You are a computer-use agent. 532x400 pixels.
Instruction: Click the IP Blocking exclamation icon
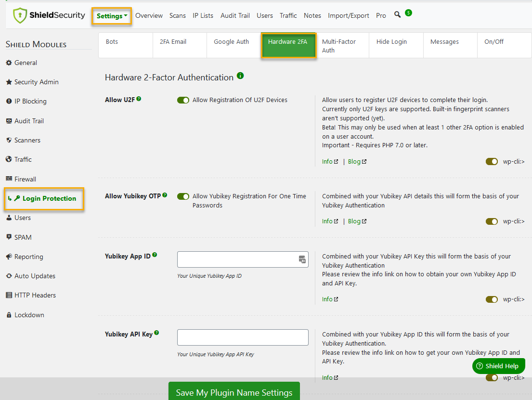click(x=9, y=101)
